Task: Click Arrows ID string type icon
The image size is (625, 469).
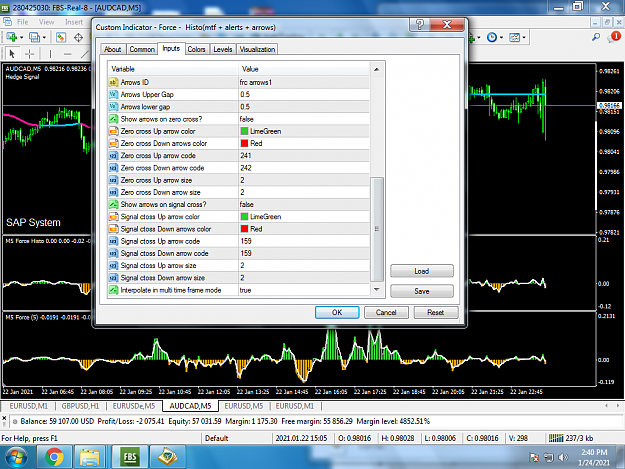Action: coord(114,82)
